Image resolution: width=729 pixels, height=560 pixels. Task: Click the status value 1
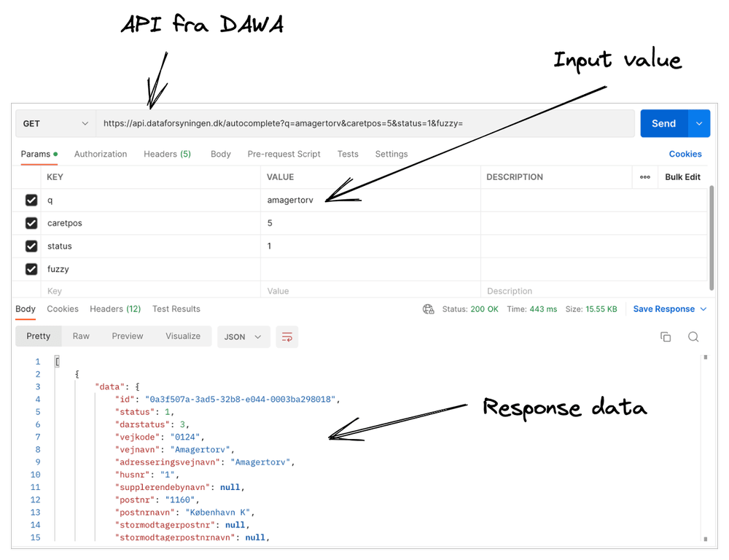point(370,246)
